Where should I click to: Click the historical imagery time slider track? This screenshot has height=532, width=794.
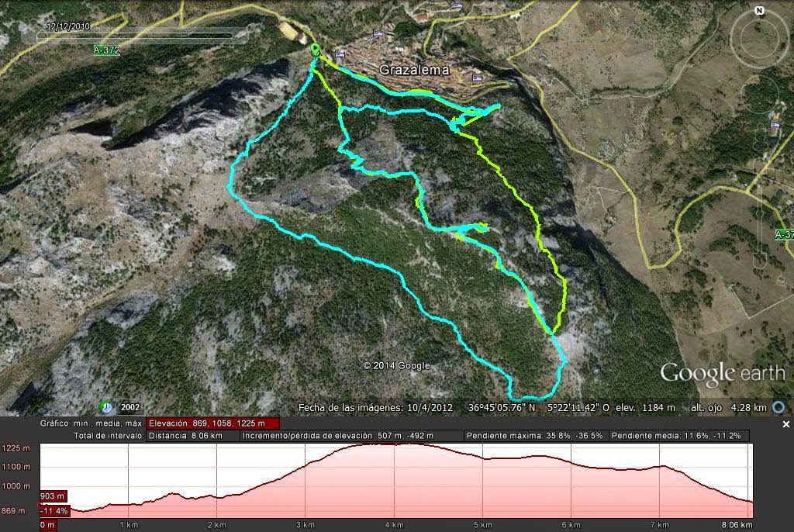click(135, 36)
